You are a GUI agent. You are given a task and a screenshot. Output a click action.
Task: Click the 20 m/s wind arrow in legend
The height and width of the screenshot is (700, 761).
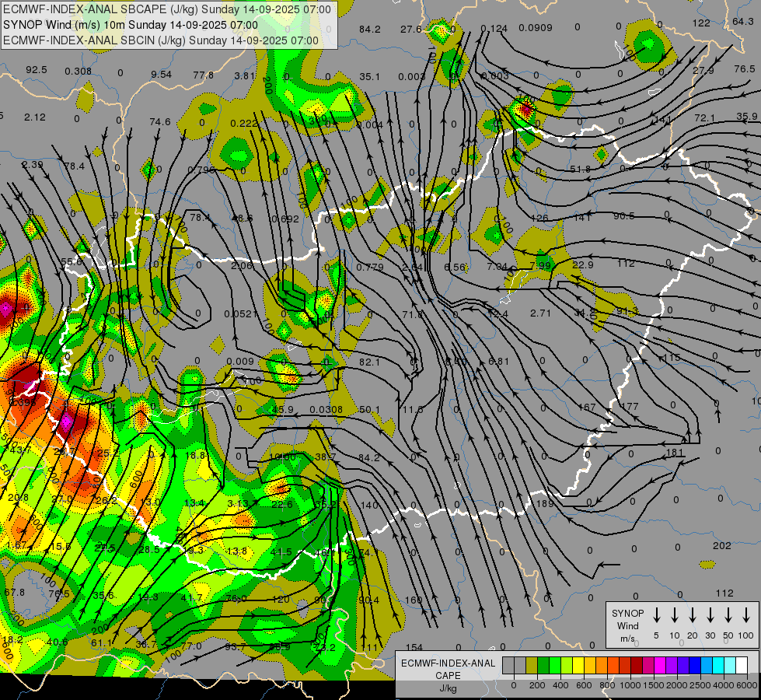pos(693,615)
